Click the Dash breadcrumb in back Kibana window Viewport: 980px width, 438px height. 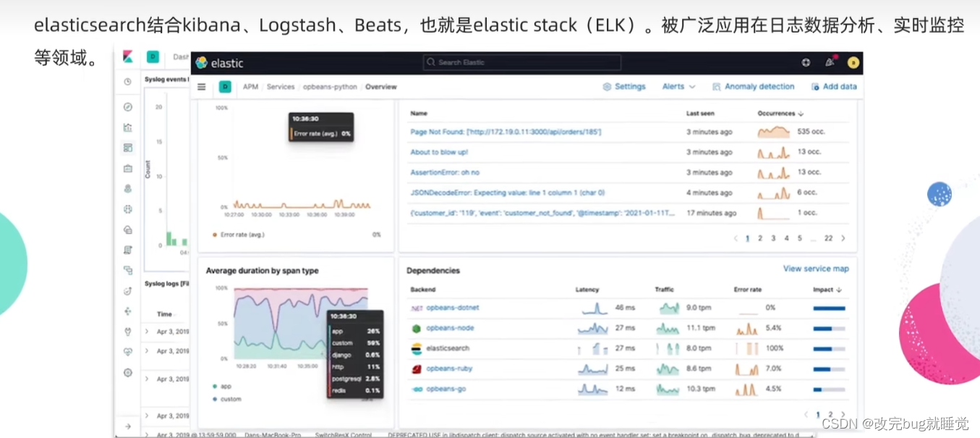(x=180, y=56)
